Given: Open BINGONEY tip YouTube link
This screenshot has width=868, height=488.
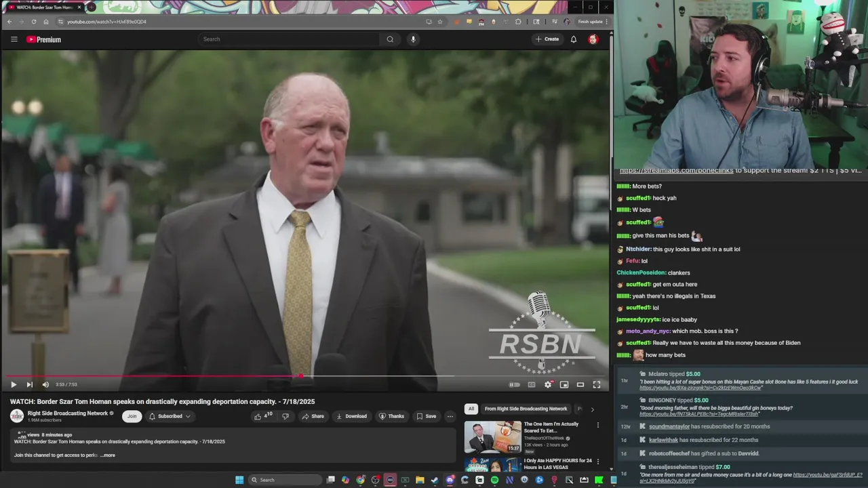Looking at the screenshot, I should pos(699,414).
